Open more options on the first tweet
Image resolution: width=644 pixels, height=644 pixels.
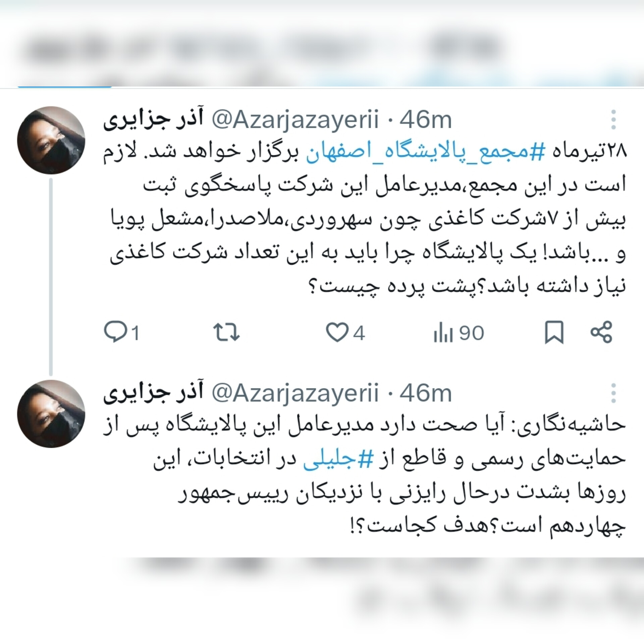pos(613,120)
